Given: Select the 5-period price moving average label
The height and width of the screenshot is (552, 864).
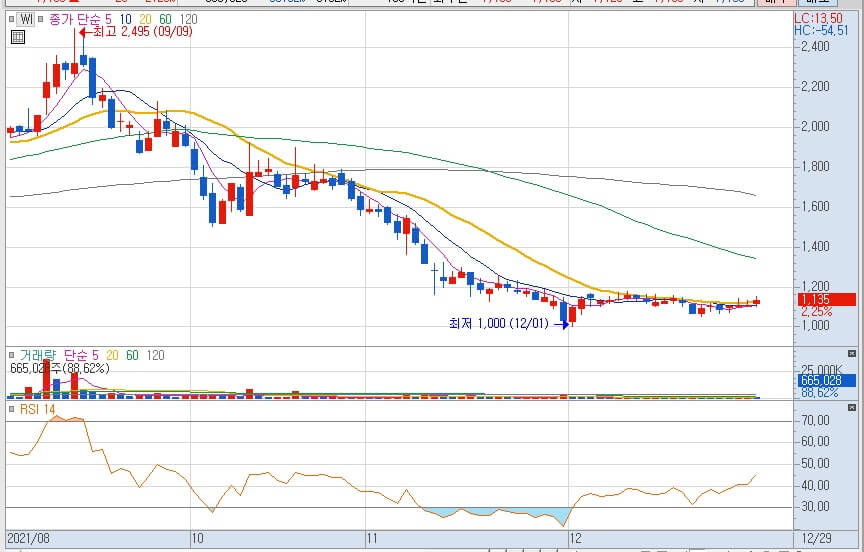Looking at the screenshot, I should (108, 19).
